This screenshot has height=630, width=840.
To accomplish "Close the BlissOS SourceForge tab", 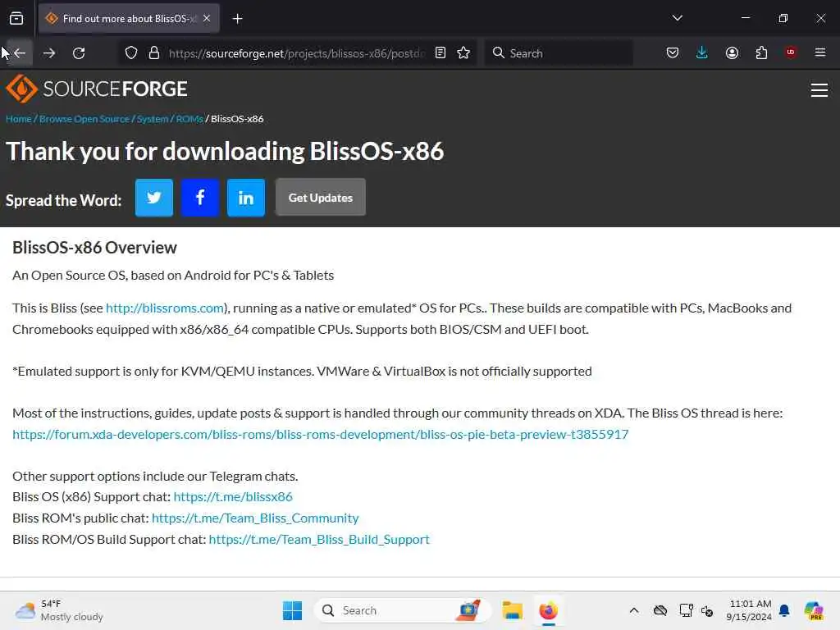I will [x=207, y=18].
